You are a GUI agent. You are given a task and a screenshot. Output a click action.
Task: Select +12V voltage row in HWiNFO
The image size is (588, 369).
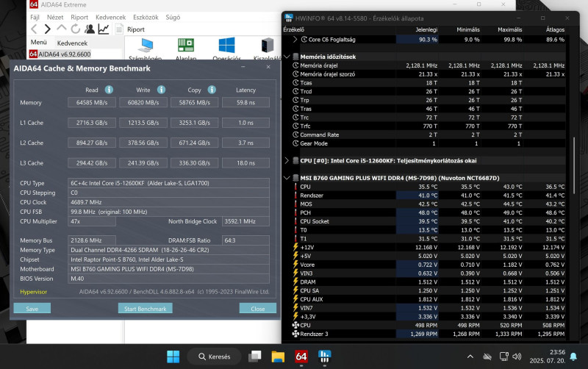click(429, 247)
